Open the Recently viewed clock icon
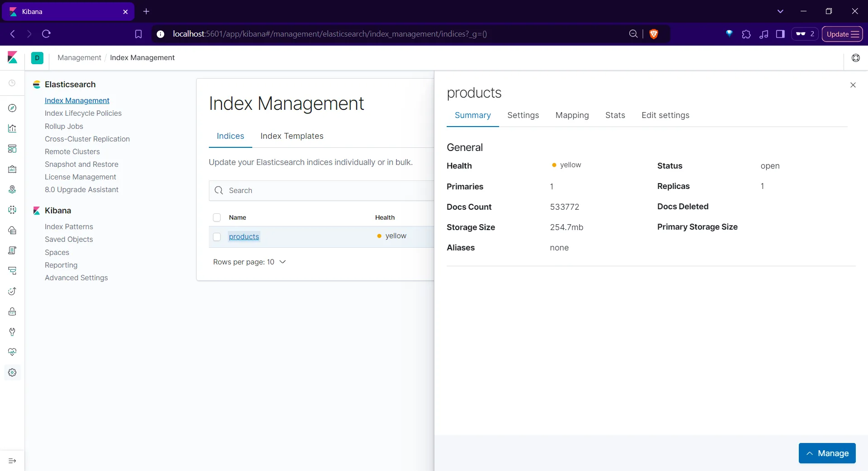This screenshot has height=471, width=868. [12, 83]
